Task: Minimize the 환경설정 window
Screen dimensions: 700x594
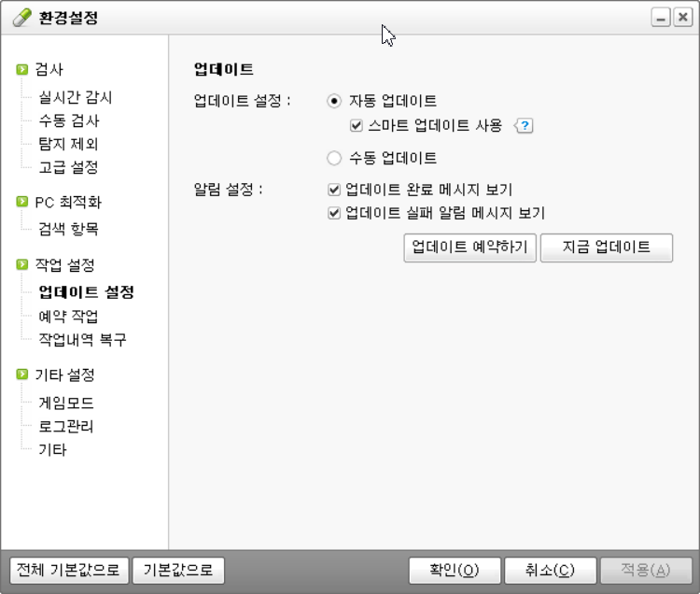Action: (x=660, y=18)
